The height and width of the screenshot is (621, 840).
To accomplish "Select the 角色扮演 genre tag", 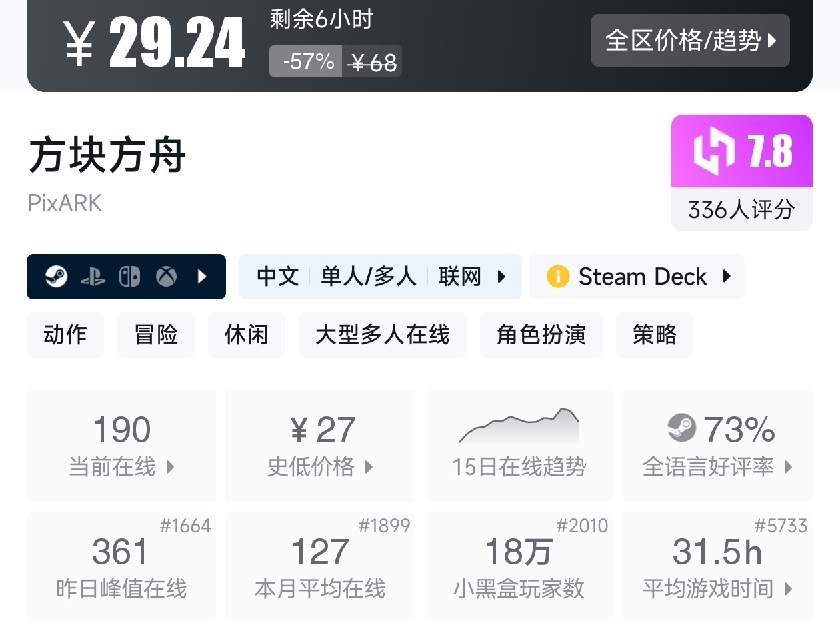I will pos(541,334).
